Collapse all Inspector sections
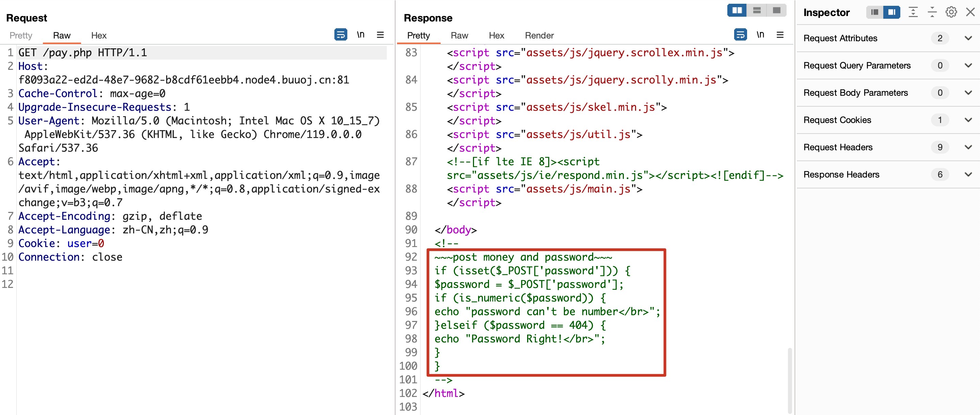This screenshot has width=980, height=415. click(932, 12)
